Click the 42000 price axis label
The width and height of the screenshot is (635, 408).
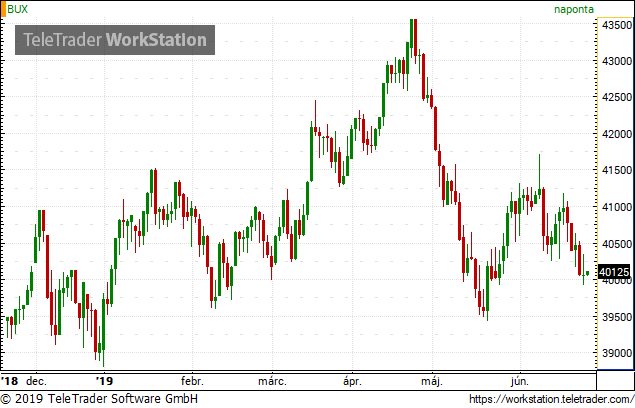pyautogui.click(x=617, y=134)
